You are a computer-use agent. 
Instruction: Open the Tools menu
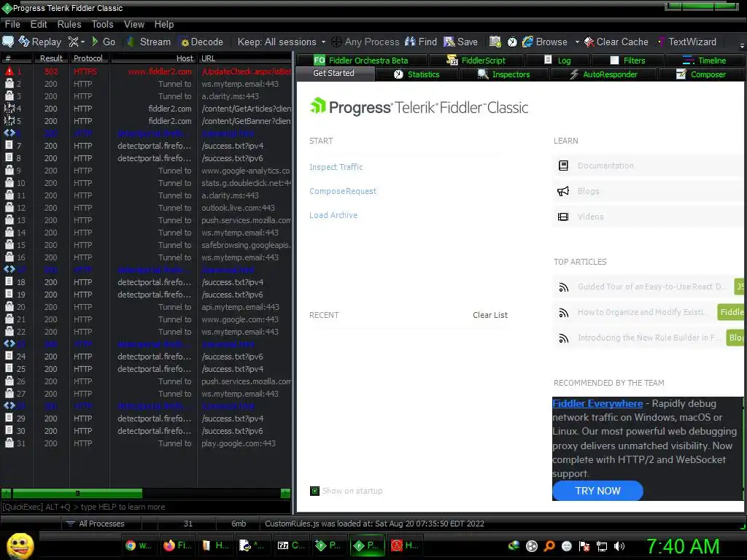click(x=102, y=24)
